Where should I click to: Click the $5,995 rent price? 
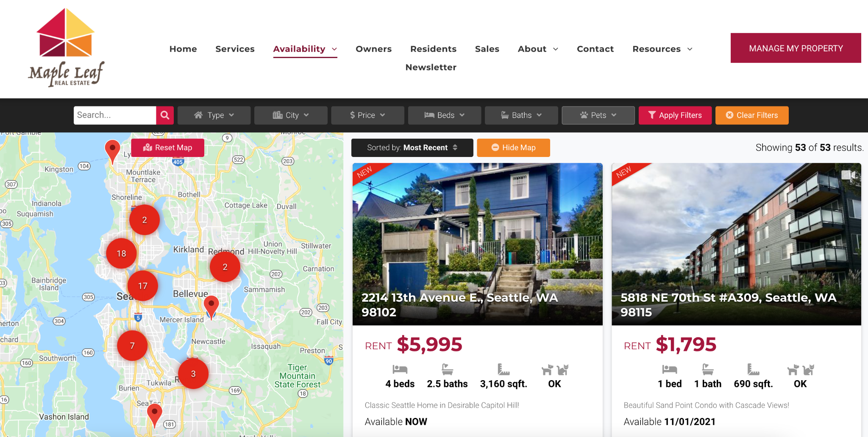[429, 344]
